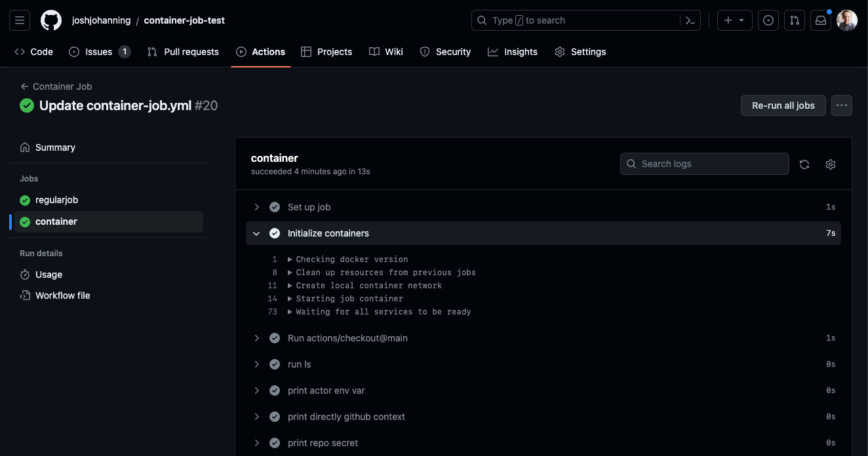Open the command palette icon
The image size is (868, 456).
tap(690, 20)
